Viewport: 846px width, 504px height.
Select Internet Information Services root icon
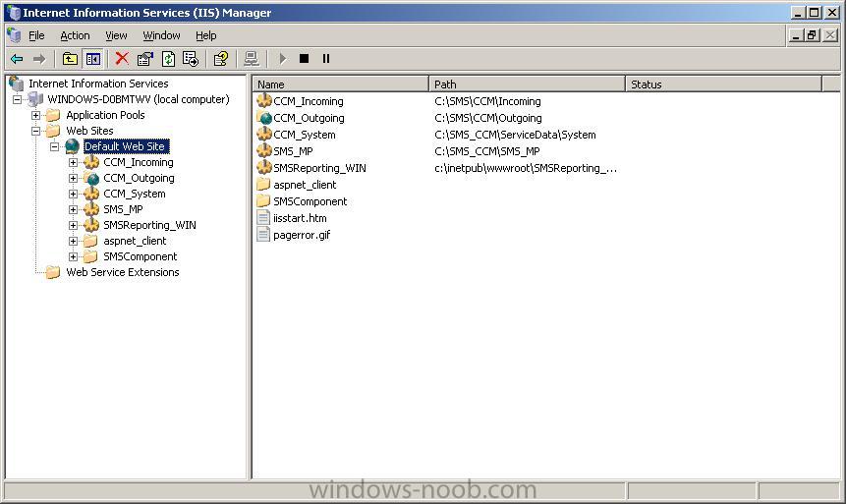[x=17, y=84]
